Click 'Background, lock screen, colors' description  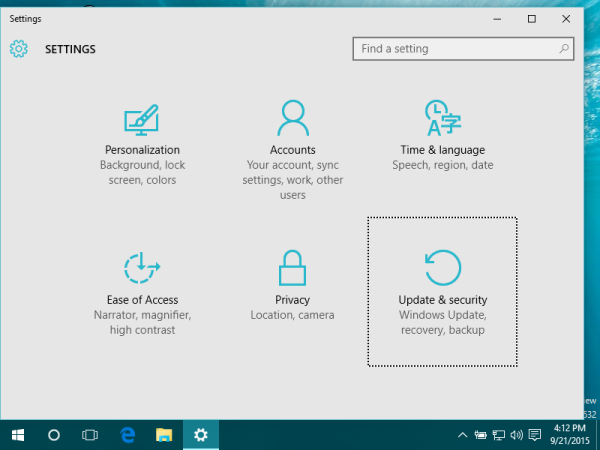tap(142, 172)
